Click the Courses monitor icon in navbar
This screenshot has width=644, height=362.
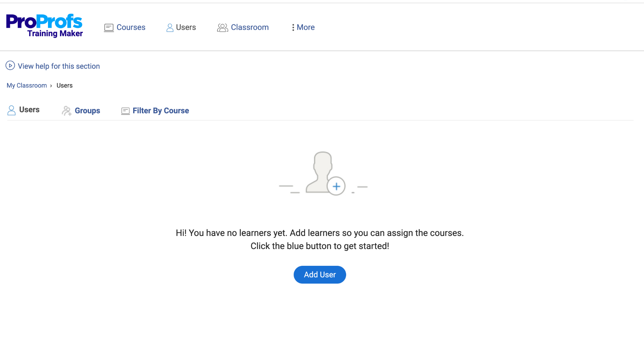coord(109,28)
